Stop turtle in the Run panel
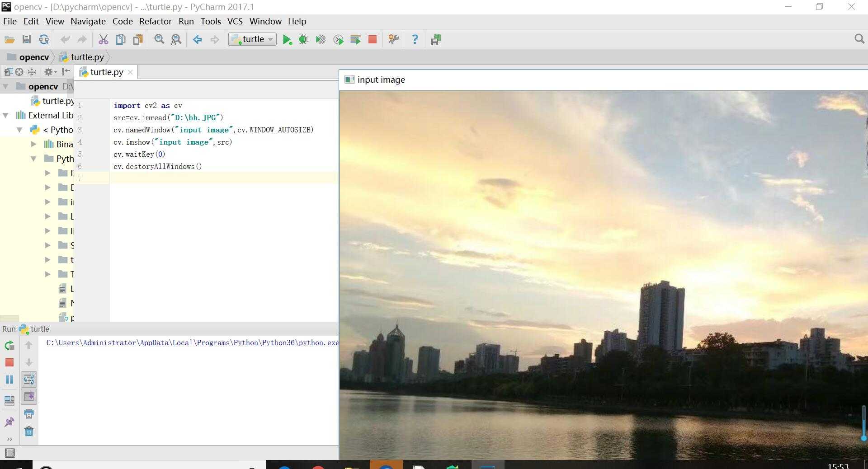Viewport: 868px width, 469px height. point(9,362)
